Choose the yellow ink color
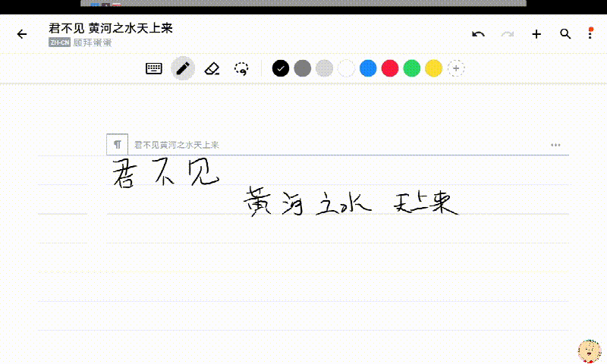This screenshot has width=607, height=364. [x=433, y=68]
